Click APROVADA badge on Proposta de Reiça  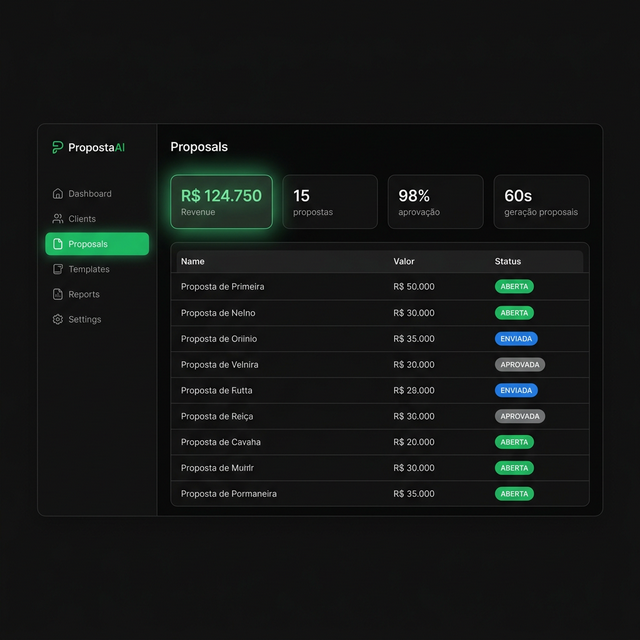click(x=520, y=416)
